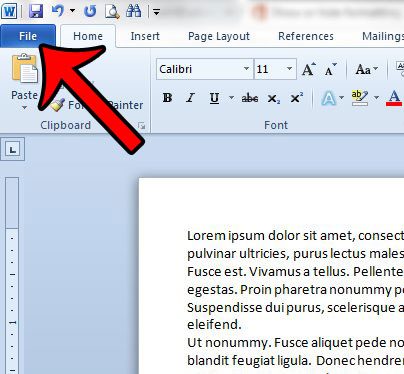Viewport: 404px width, 374px height.
Task: Toggle bold formatting
Action: click(167, 98)
